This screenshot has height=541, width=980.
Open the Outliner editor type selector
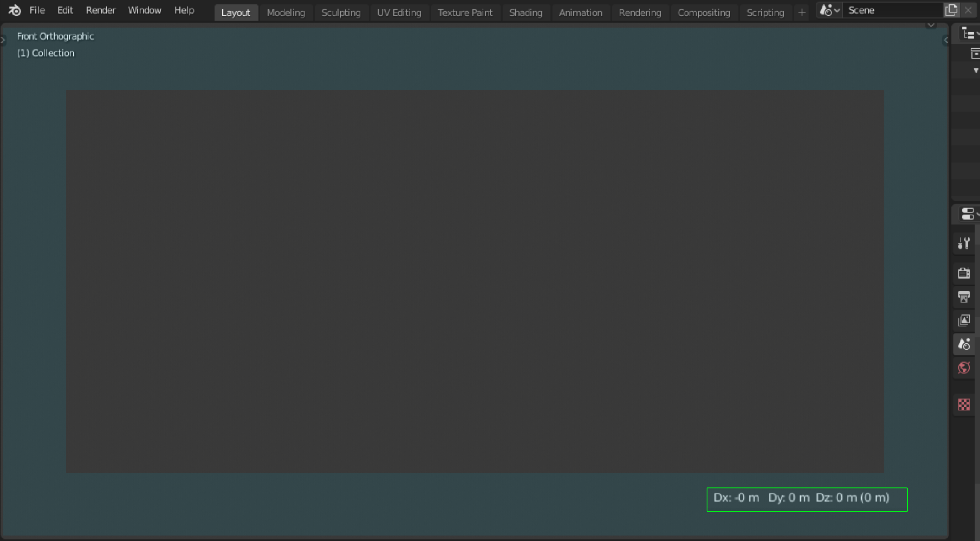[x=970, y=33]
